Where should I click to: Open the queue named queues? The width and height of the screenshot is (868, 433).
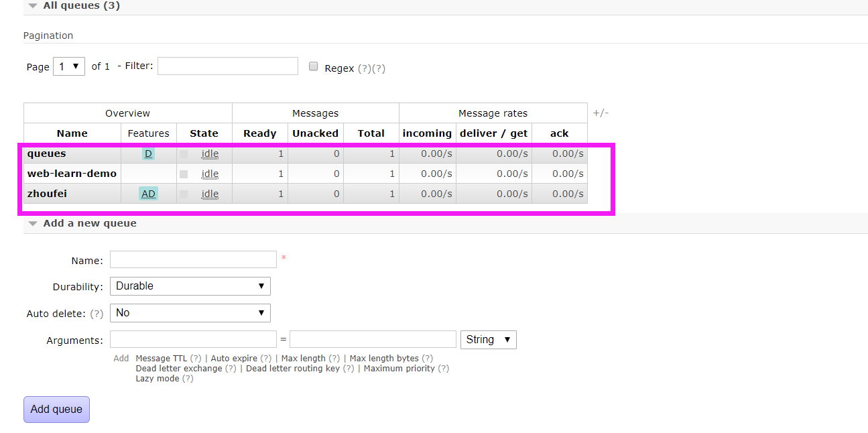pos(46,153)
